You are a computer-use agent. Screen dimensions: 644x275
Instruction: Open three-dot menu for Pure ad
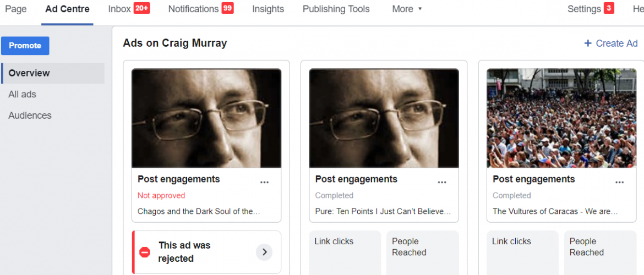pyautogui.click(x=442, y=182)
